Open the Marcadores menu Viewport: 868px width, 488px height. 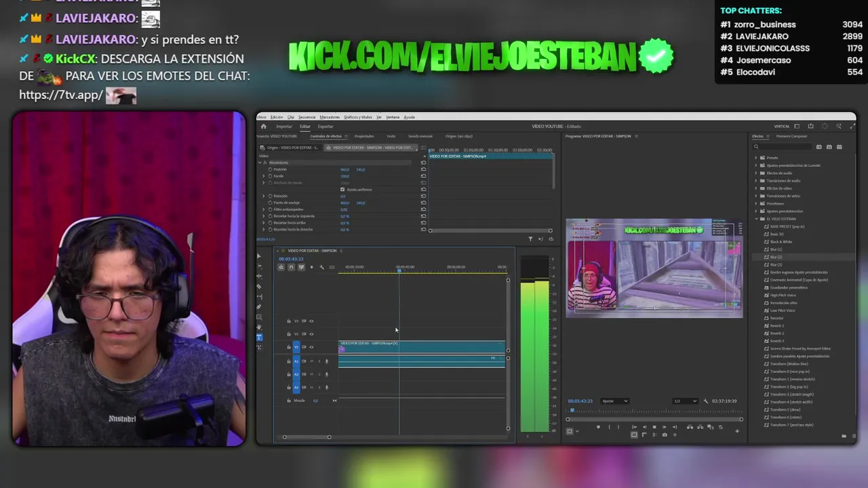click(x=330, y=117)
